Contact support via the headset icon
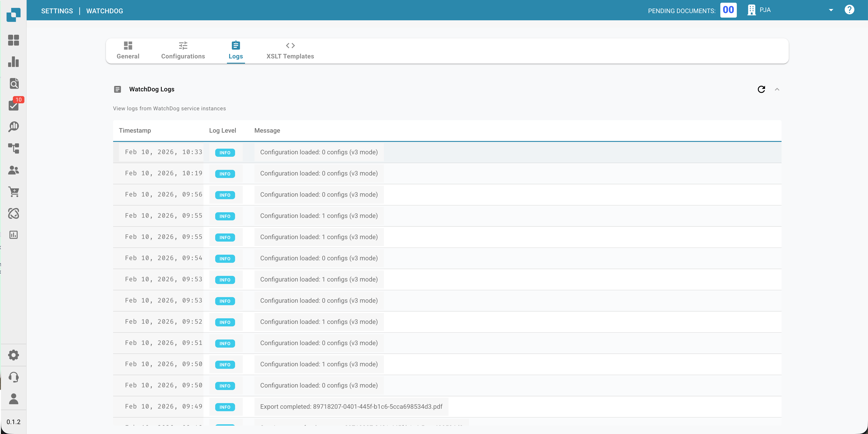868x434 pixels. tap(14, 377)
